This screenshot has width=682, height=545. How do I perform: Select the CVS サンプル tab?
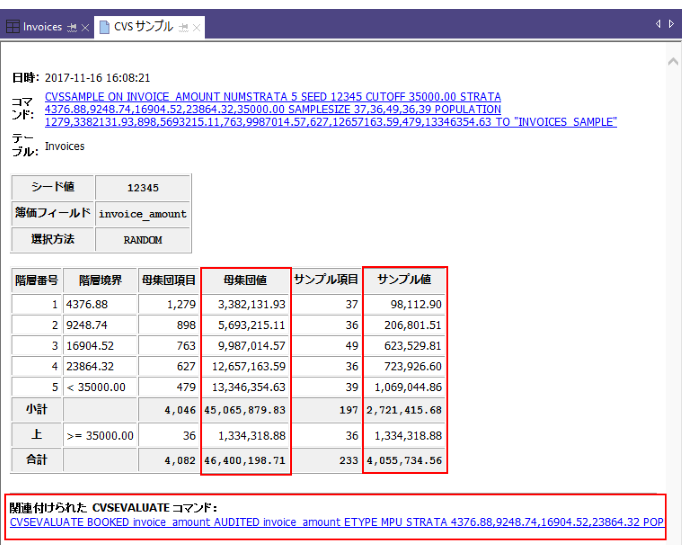coord(144,27)
